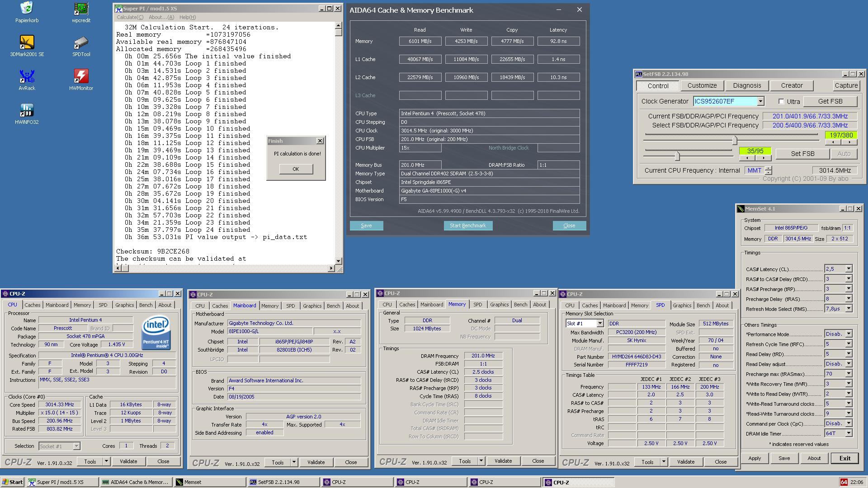
Task: Click the Intel Pentium 4 HT logo
Action: click(x=156, y=333)
